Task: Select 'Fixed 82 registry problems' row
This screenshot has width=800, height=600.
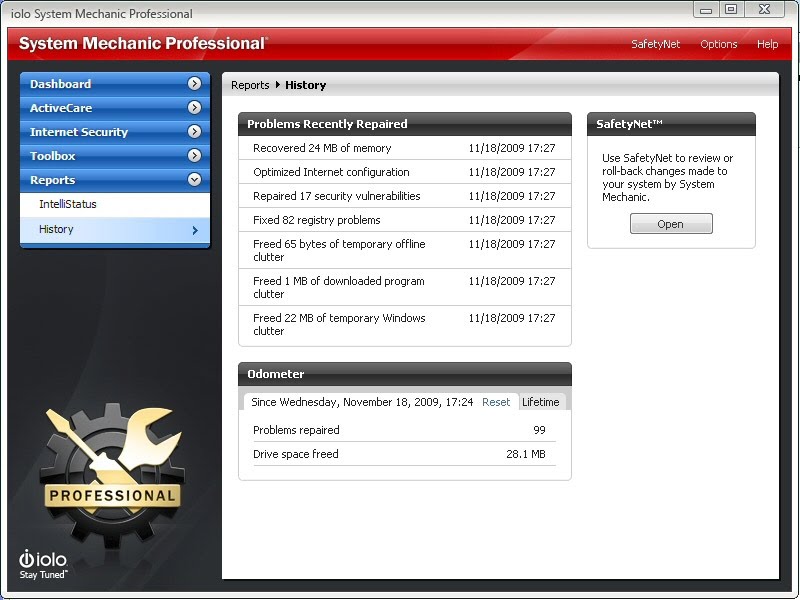Action: tap(405, 220)
